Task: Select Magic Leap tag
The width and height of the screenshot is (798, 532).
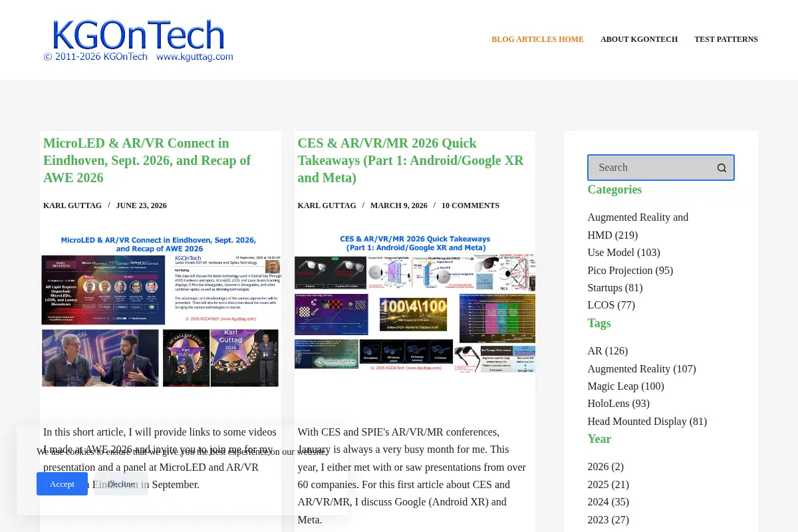Action: [x=626, y=386]
